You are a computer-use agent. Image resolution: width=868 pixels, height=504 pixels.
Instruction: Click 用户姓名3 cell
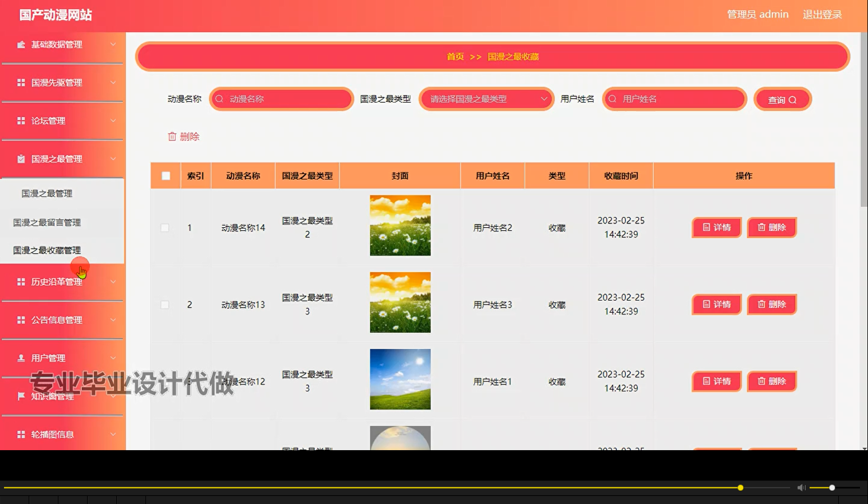[492, 305]
